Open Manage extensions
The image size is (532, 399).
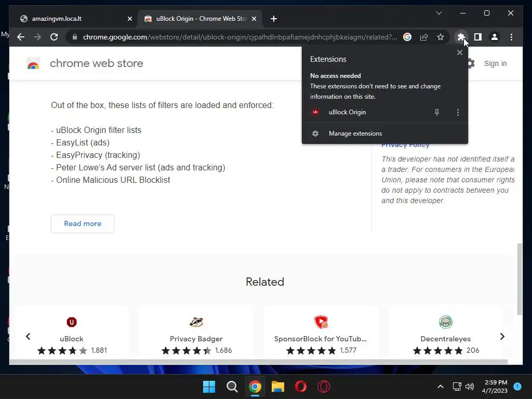(x=385, y=134)
